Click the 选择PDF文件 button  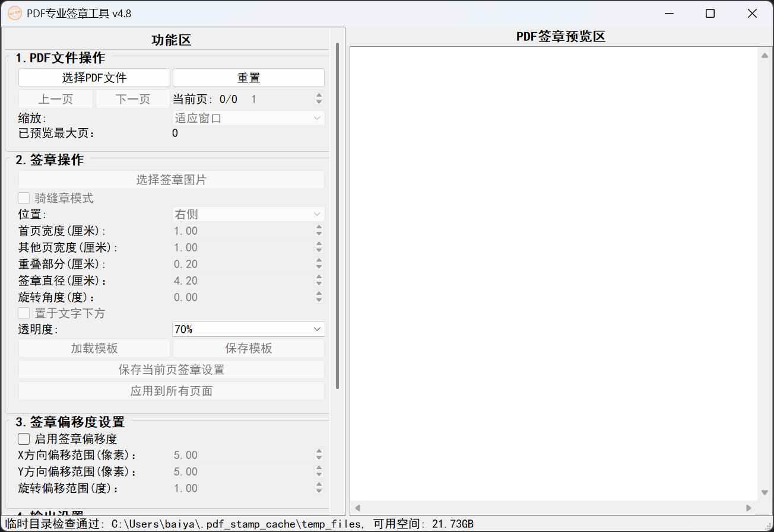tap(94, 77)
